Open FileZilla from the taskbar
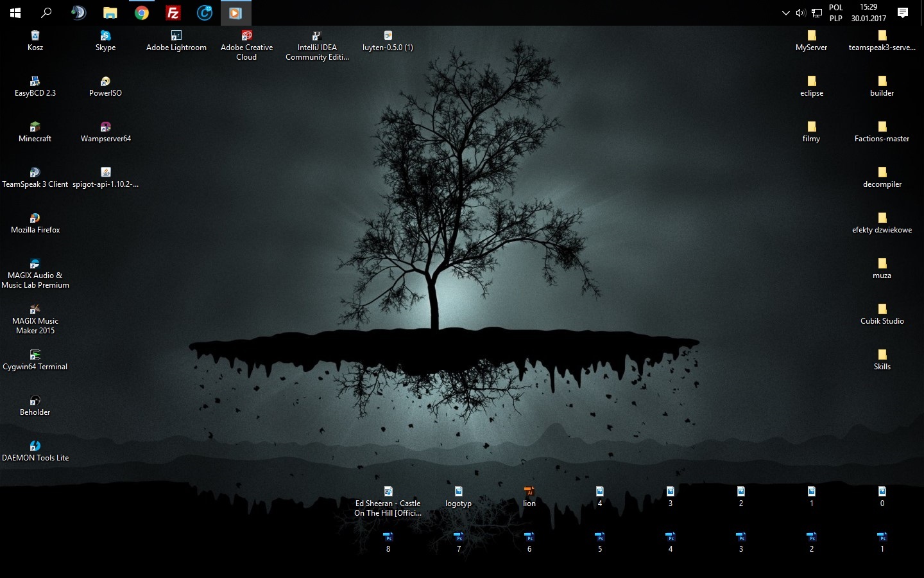Screen dimensions: 924x578 pos(173,13)
